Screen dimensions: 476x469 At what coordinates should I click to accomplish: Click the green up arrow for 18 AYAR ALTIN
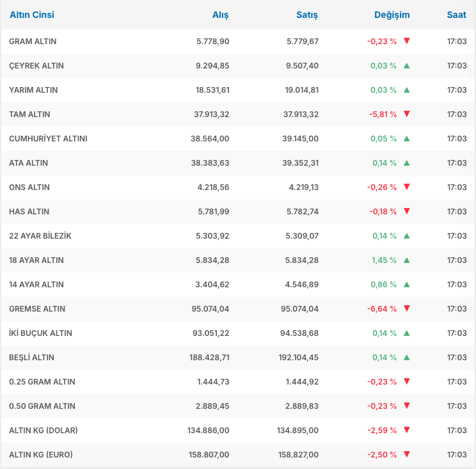(406, 260)
